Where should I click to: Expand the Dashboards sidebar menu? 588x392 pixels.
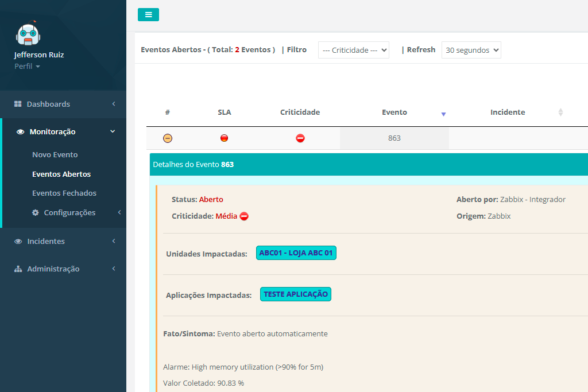pyautogui.click(x=63, y=104)
